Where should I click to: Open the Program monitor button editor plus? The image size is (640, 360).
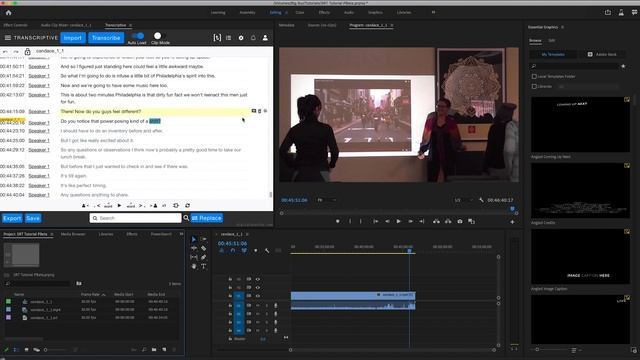coord(512,222)
